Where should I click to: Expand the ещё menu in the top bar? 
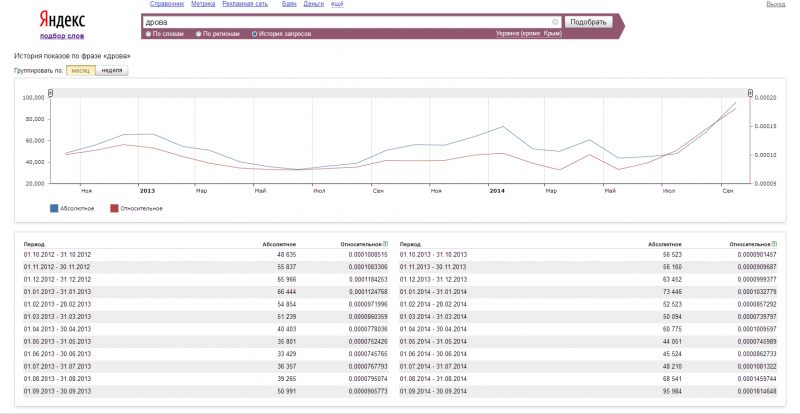tap(337, 4)
